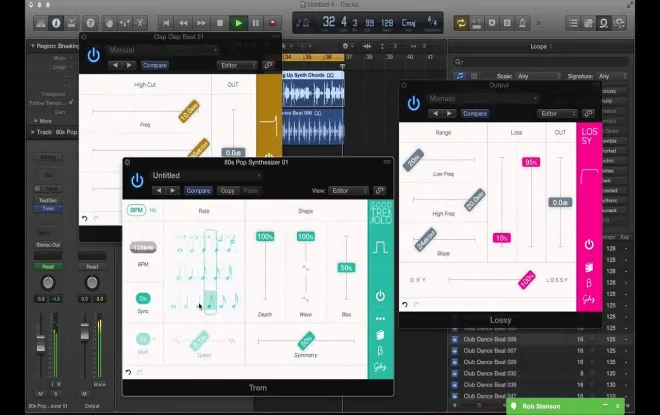Click Tremolo sidebar power icon
This screenshot has height=415, width=660.
[380, 296]
